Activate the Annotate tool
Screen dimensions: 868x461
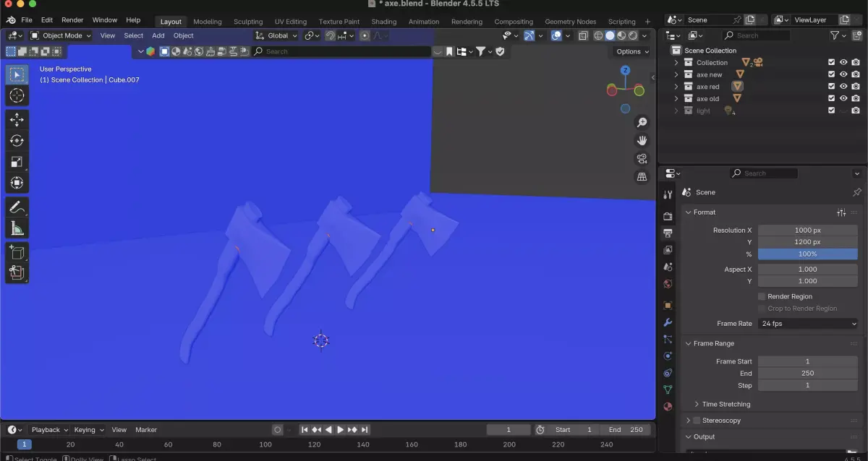[17, 207]
